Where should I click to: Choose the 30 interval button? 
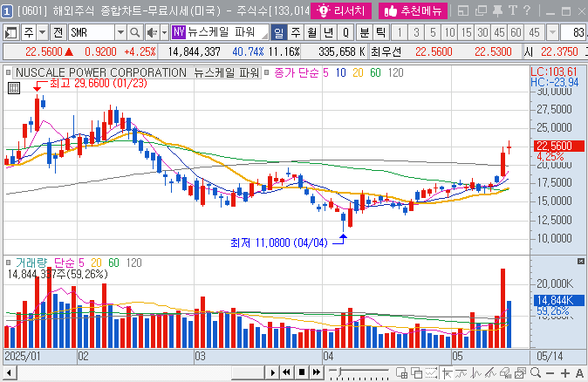click(482, 33)
